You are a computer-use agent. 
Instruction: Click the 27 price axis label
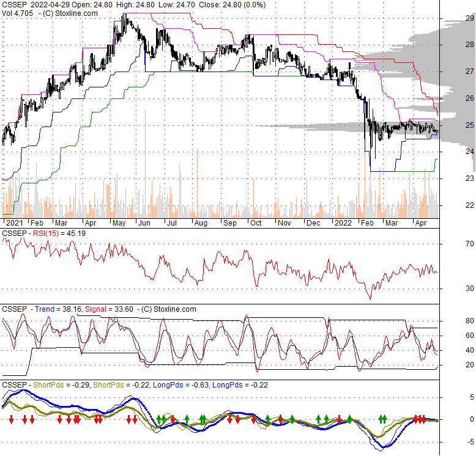[470, 72]
